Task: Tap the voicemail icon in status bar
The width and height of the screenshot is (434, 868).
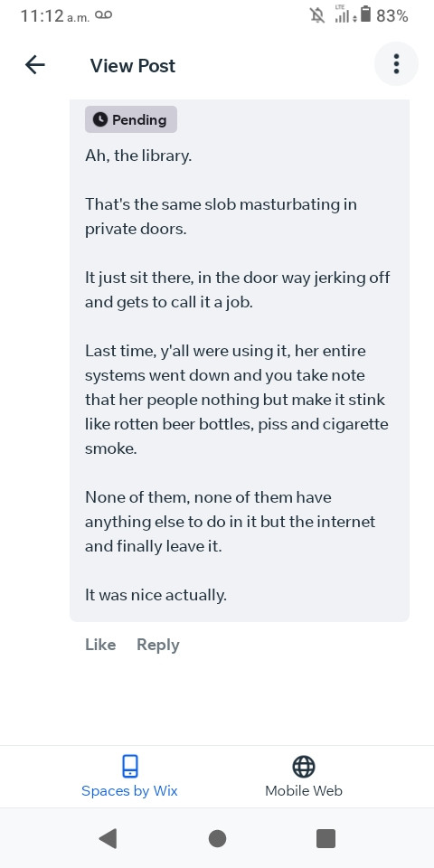Action: point(103,15)
